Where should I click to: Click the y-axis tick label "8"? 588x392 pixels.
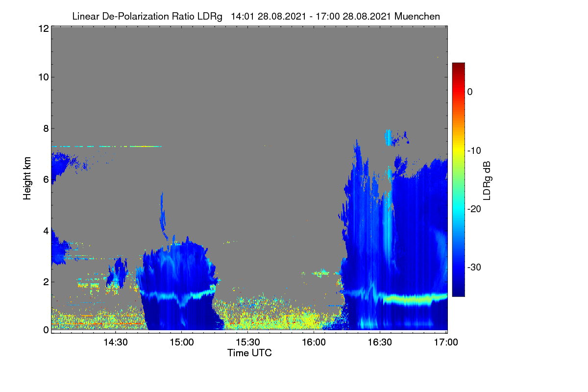click(45, 128)
